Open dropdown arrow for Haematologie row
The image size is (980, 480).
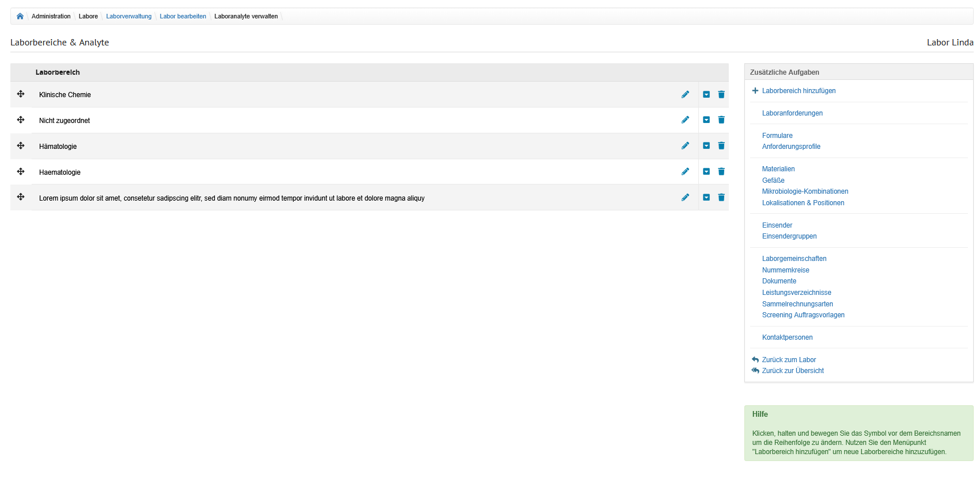coord(706,172)
